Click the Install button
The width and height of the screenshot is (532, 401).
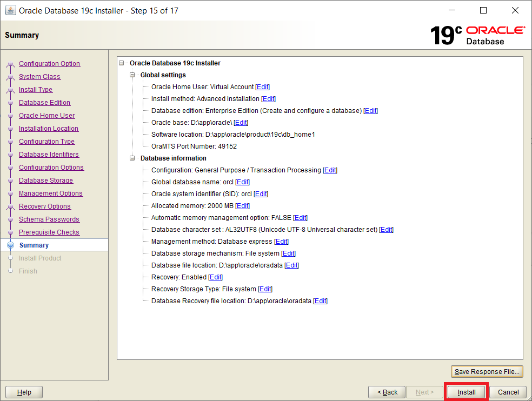pos(466,392)
